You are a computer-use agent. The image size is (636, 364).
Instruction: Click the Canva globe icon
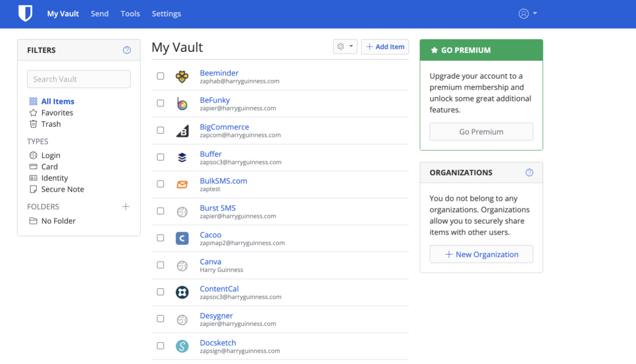(x=182, y=265)
